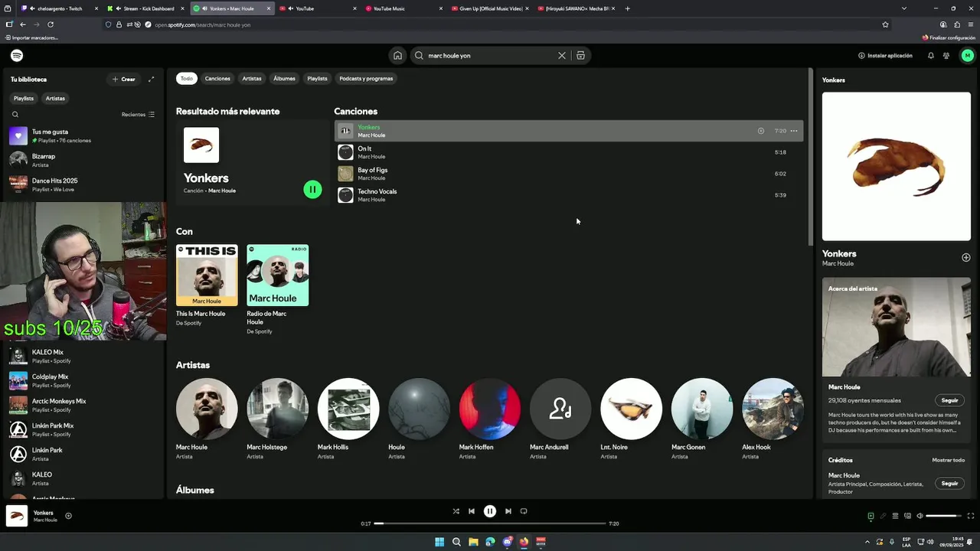Open more options for the Yonkers track row
Viewport: 980px width, 551px height.
[x=794, y=131]
